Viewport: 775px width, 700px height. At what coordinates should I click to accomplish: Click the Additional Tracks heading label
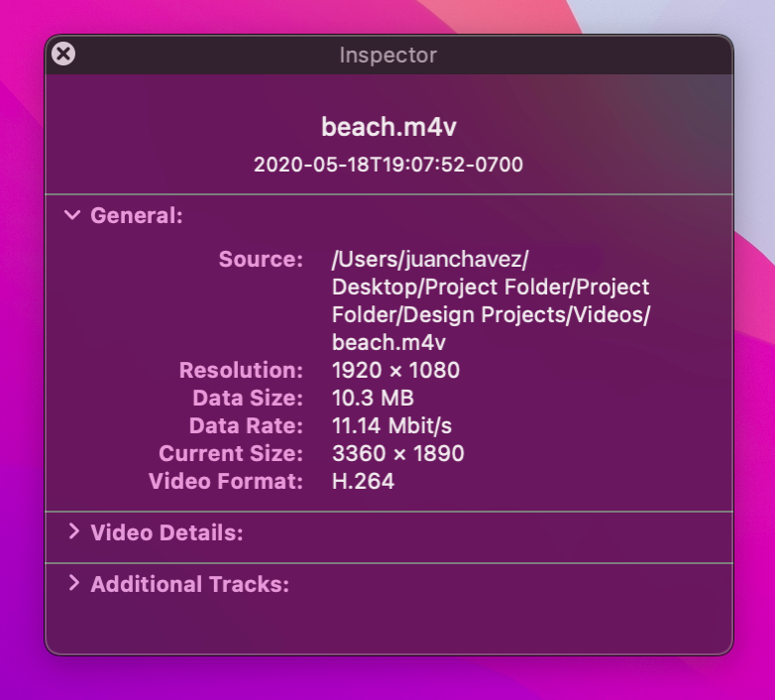(190, 584)
